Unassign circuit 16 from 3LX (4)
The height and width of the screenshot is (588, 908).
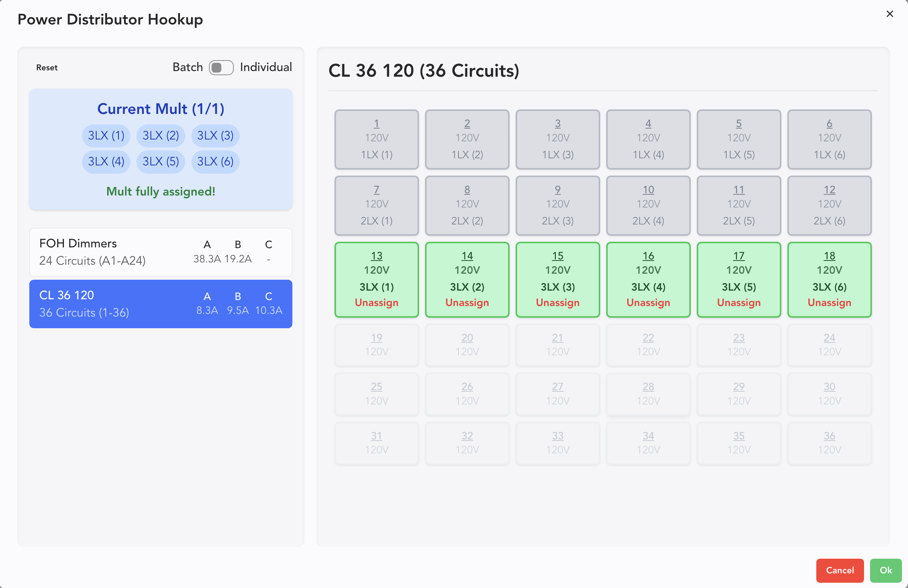pos(648,303)
